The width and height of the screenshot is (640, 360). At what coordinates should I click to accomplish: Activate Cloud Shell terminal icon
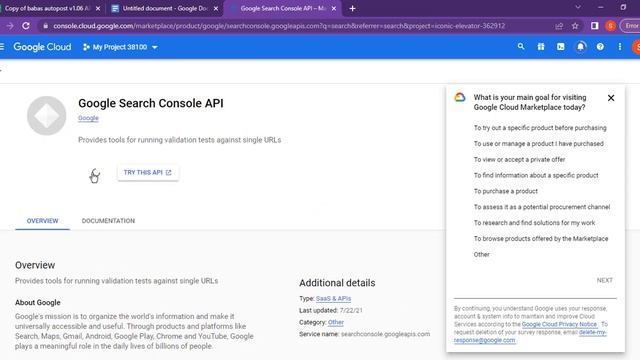click(560, 47)
